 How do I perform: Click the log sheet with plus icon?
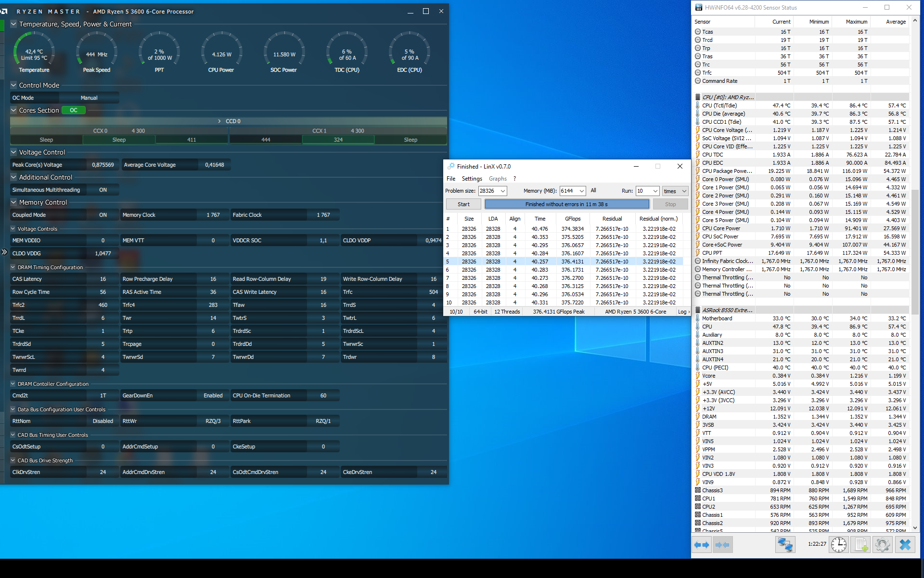click(860, 545)
